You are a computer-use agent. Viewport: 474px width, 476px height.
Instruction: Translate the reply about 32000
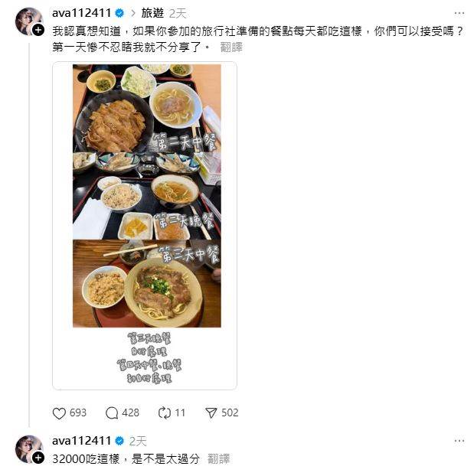click(x=218, y=458)
